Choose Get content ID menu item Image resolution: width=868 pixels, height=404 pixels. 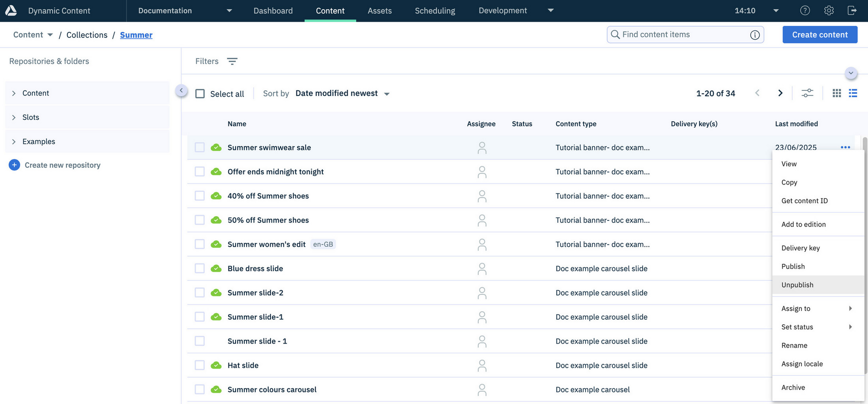click(818, 201)
